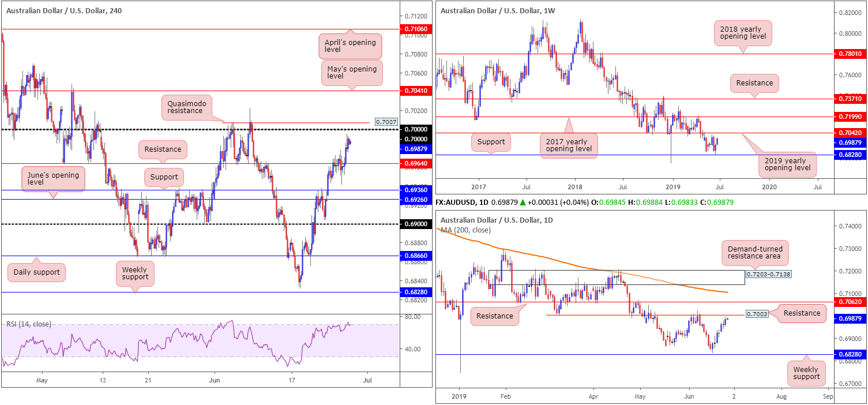
Task: Click 0.68280 price tag on 1W chart
Action: (x=850, y=155)
